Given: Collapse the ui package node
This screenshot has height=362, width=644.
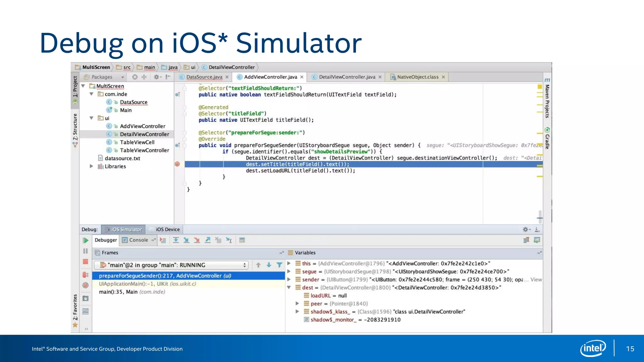Looking at the screenshot, I should [92, 118].
